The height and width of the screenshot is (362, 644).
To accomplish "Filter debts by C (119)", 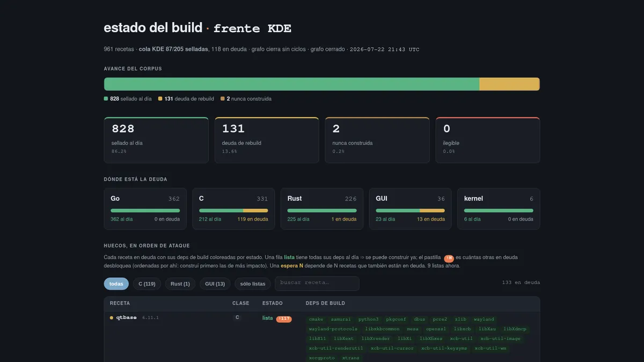I will click(x=147, y=284).
